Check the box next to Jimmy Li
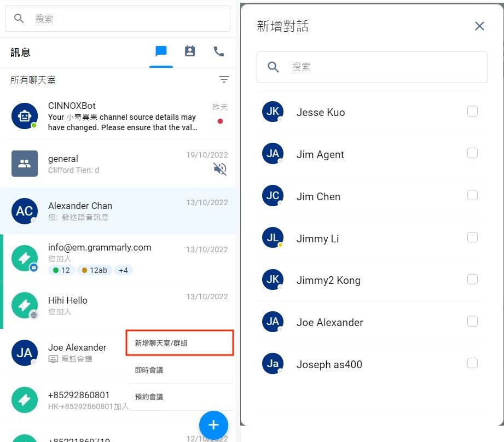Screen dimensions: 504x442 pyautogui.click(x=472, y=237)
